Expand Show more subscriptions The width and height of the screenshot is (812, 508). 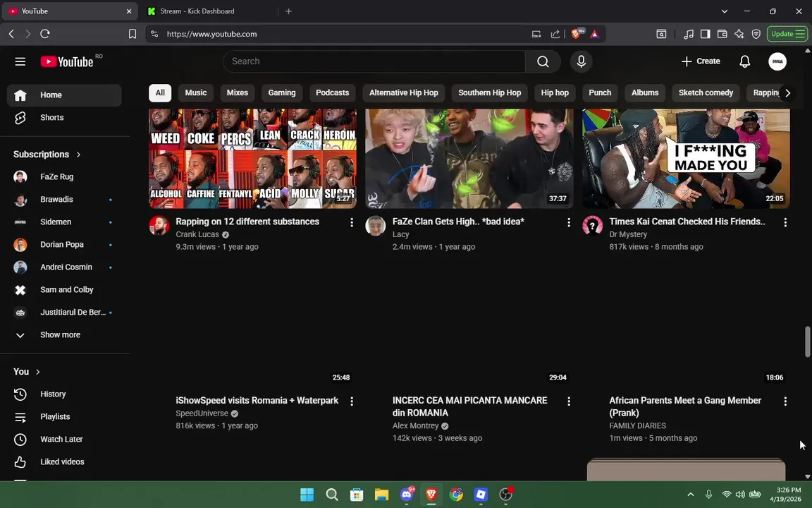point(64,335)
